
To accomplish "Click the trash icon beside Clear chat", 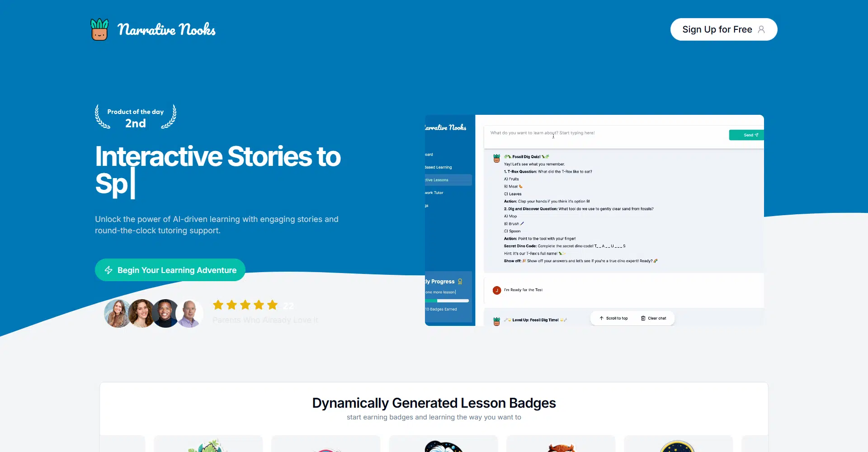I will 643,318.
